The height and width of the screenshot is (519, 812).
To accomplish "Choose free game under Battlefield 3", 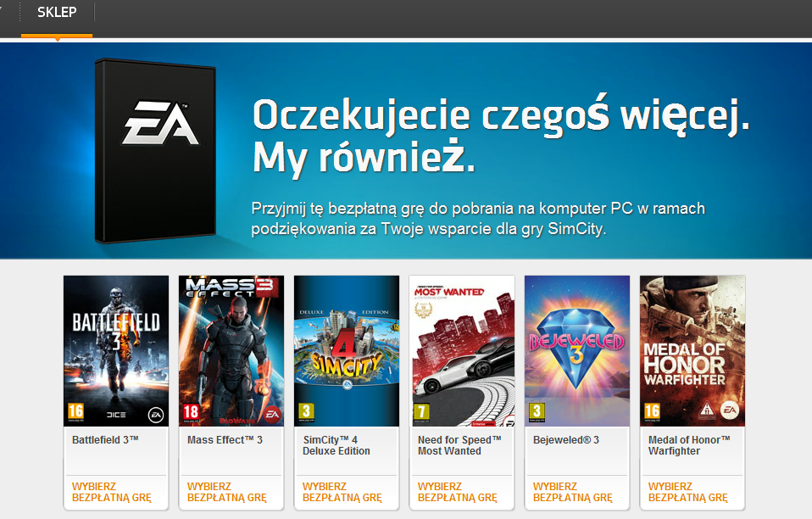I will pos(111,492).
